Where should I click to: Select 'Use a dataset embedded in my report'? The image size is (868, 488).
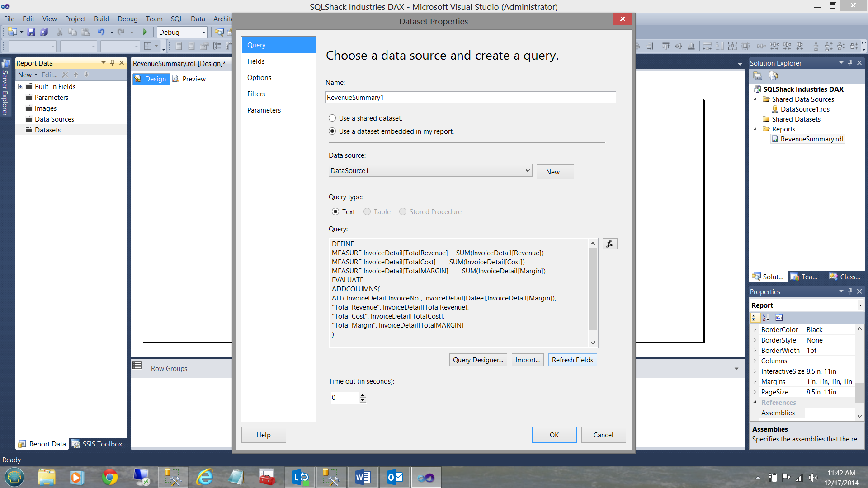[x=332, y=131]
